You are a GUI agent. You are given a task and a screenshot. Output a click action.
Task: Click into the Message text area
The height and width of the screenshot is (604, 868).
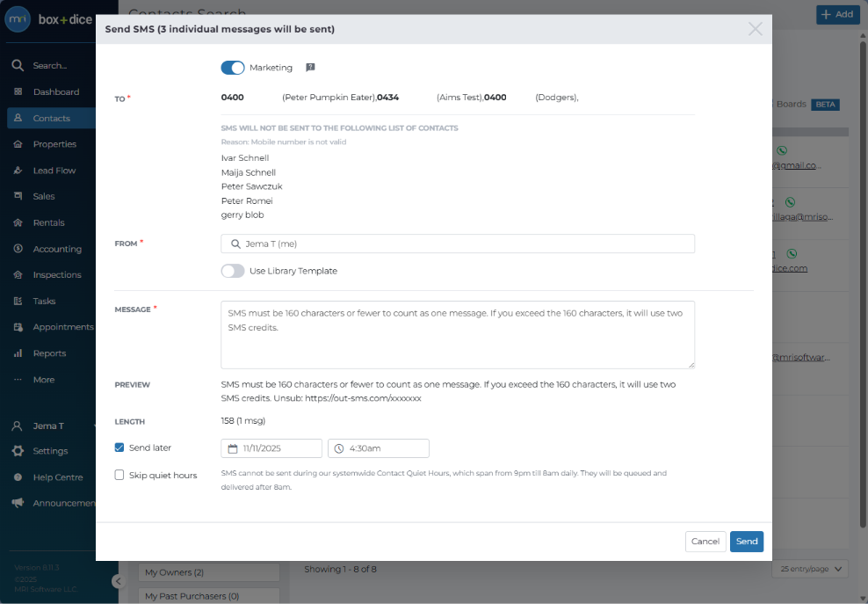(x=457, y=335)
